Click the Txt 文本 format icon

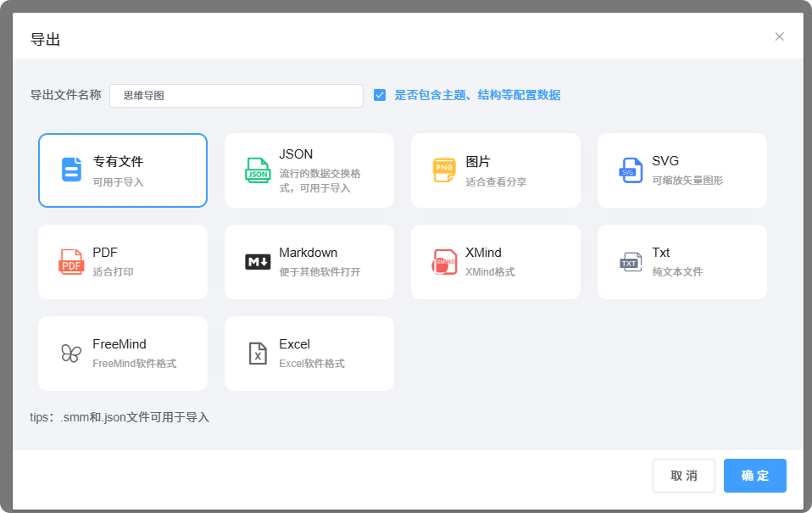tap(628, 260)
